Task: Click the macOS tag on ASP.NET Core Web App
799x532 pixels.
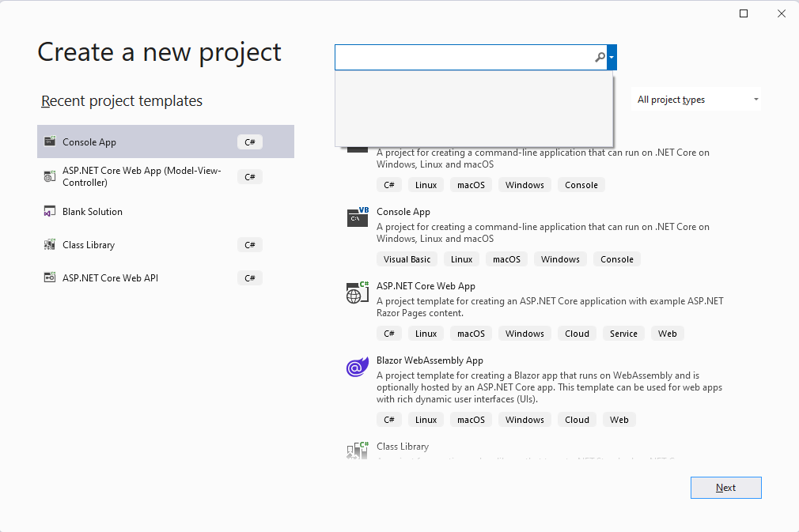Action: [x=471, y=334]
